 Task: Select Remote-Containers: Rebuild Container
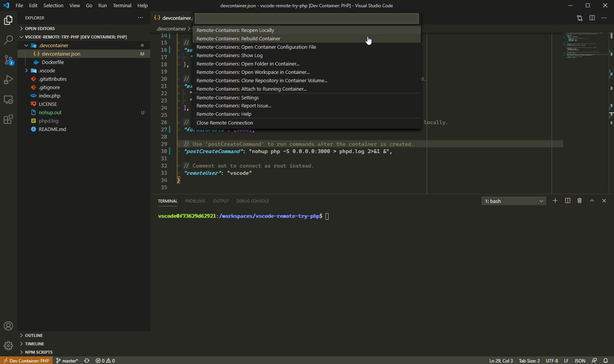point(238,38)
